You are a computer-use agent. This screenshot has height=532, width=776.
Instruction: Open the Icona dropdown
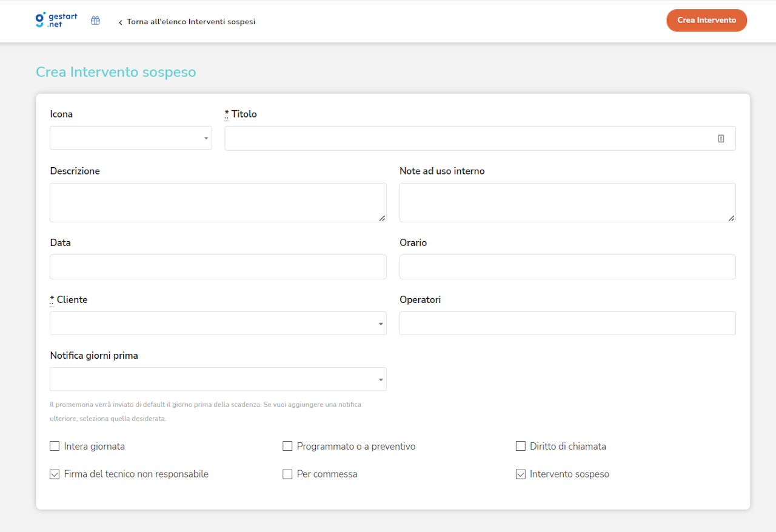131,138
